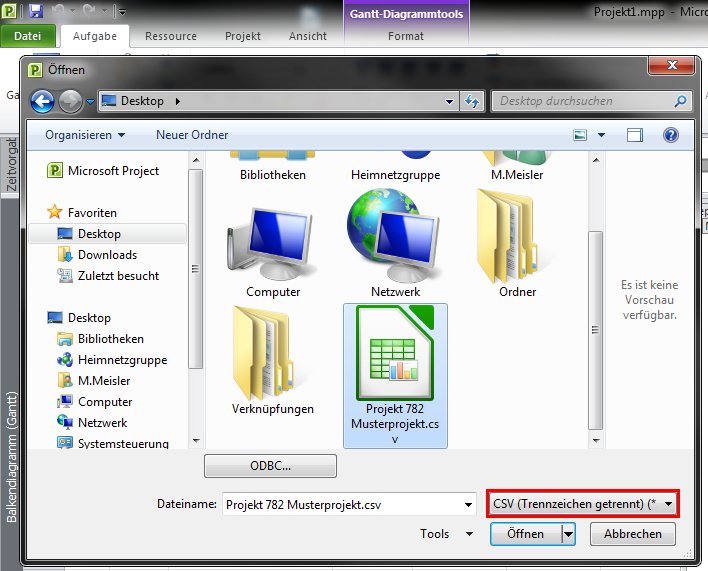Expand the Organisieren dropdown menu

[x=85, y=135]
